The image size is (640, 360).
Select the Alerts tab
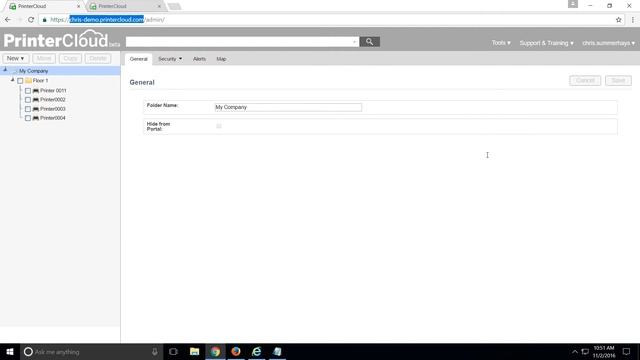(x=199, y=59)
